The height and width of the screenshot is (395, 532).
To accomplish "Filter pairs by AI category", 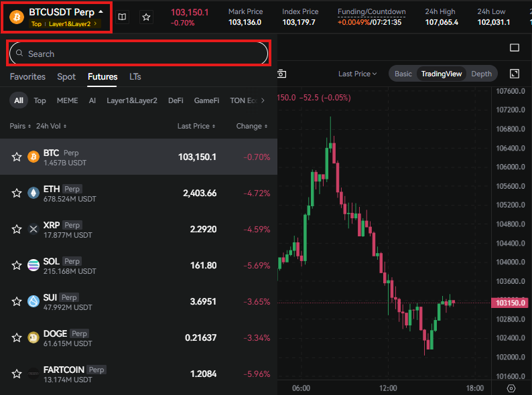I will [92, 100].
